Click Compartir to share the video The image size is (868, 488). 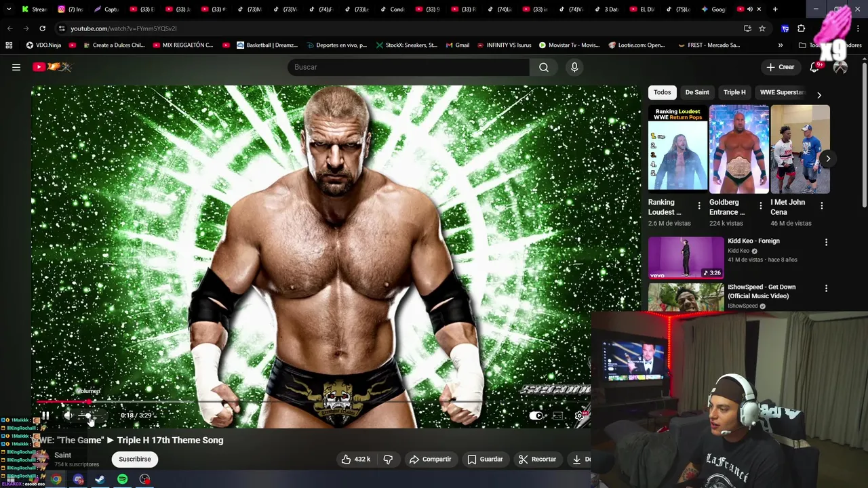[x=430, y=459]
